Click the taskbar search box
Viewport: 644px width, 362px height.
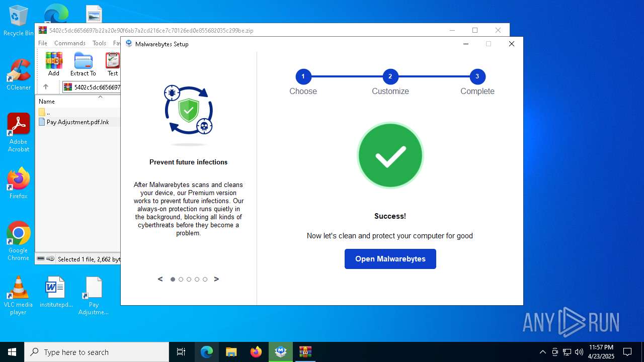97,352
